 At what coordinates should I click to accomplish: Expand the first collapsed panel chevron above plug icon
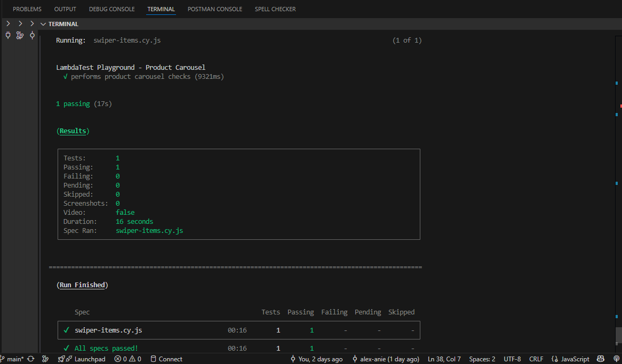coord(8,24)
